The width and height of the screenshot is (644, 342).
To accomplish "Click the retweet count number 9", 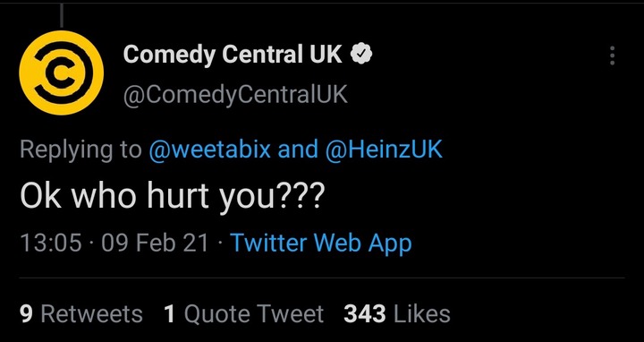I will click(26, 314).
